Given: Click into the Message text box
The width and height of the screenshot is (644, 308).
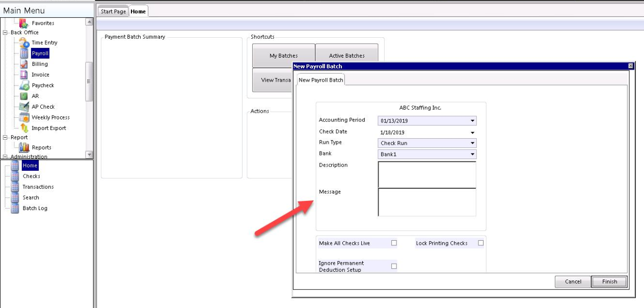Looking at the screenshot, I should click(x=427, y=202).
